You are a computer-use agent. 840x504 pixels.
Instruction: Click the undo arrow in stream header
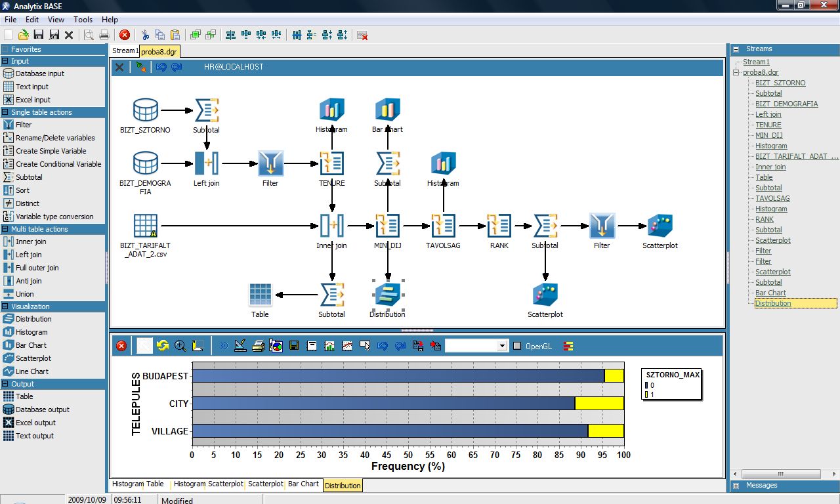point(161,67)
